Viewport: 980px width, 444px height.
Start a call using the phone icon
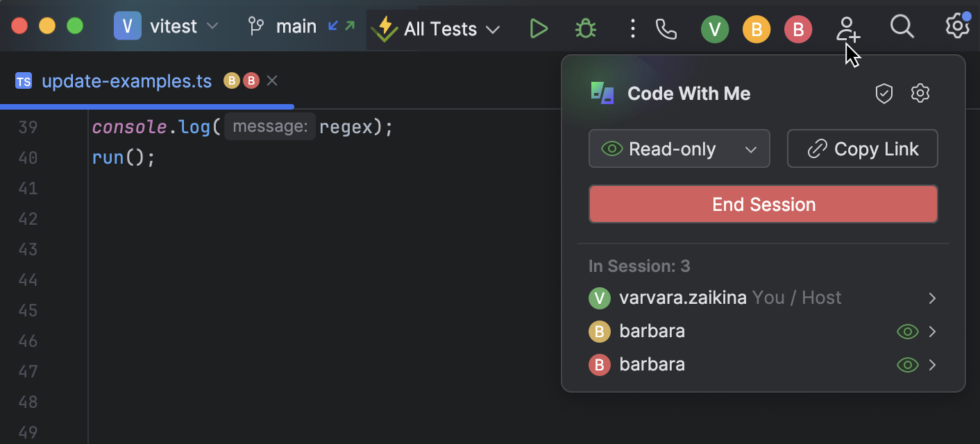666,28
